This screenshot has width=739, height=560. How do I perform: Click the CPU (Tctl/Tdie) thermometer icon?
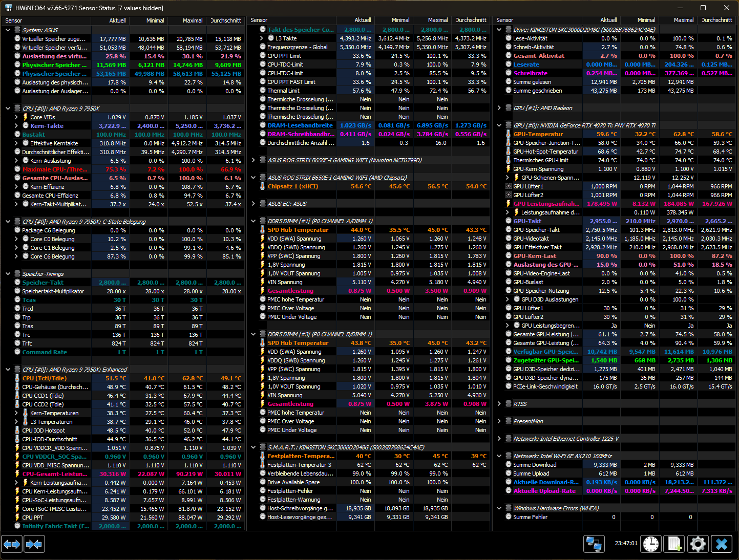click(17, 378)
